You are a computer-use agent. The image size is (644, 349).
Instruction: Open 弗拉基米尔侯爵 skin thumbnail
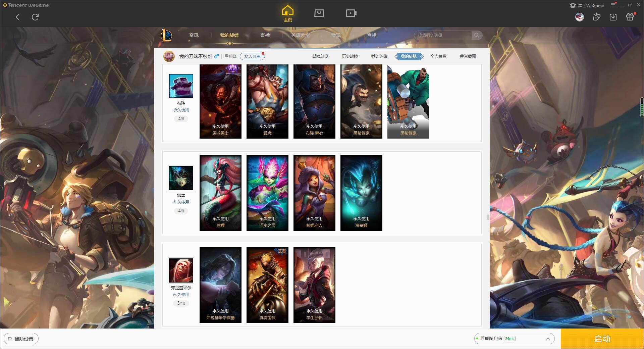click(x=220, y=285)
